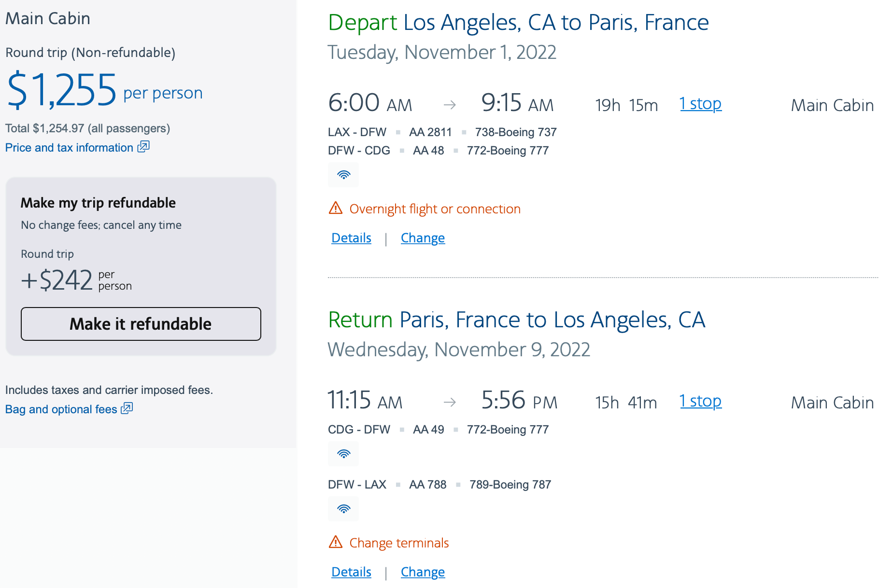Screen dimensions: 879x588
Task: Click the external link icon beside Price and tax information
Action: pos(143,147)
